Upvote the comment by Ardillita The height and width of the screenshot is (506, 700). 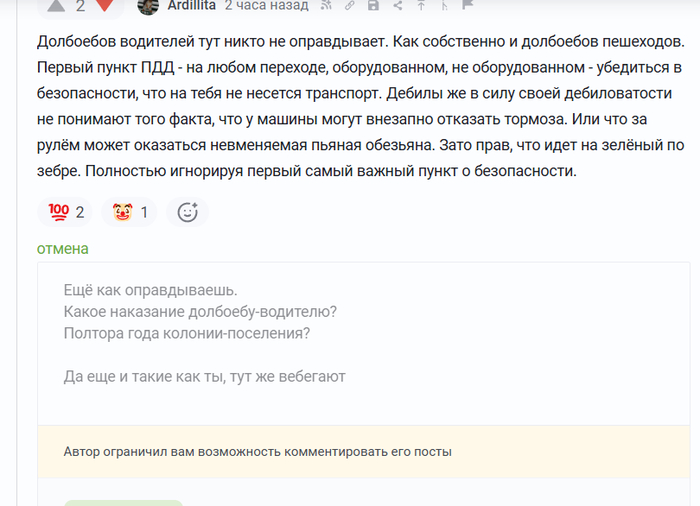pyautogui.click(x=56, y=5)
